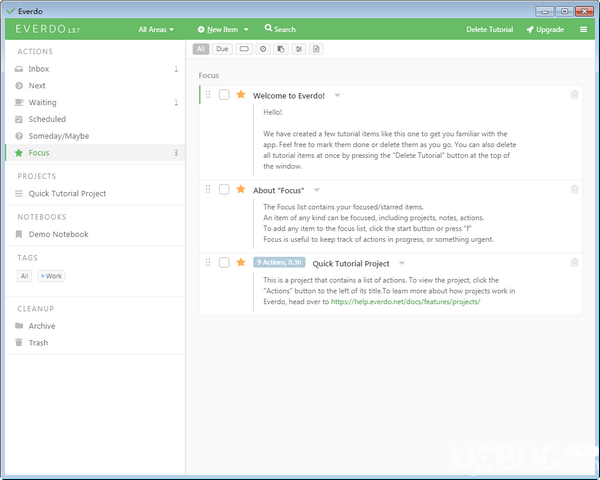The image size is (600, 480).
Task: Click the 9 Actions, 0.3h badge
Action: click(x=278, y=262)
